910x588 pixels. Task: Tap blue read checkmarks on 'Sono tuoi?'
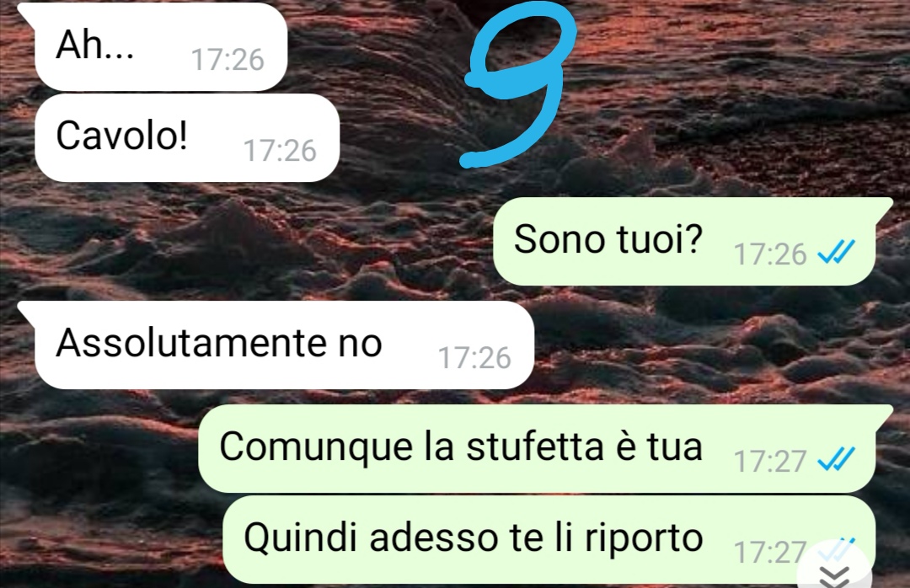pos(836,253)
